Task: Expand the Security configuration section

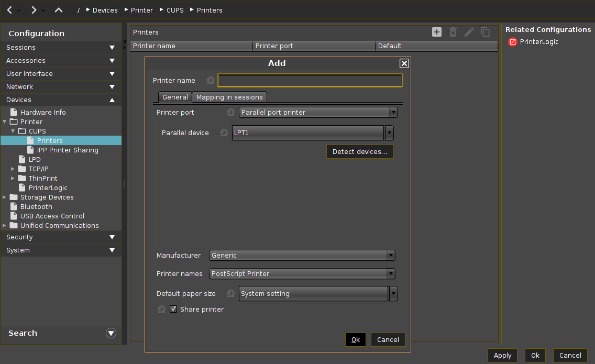Action: 61,237
